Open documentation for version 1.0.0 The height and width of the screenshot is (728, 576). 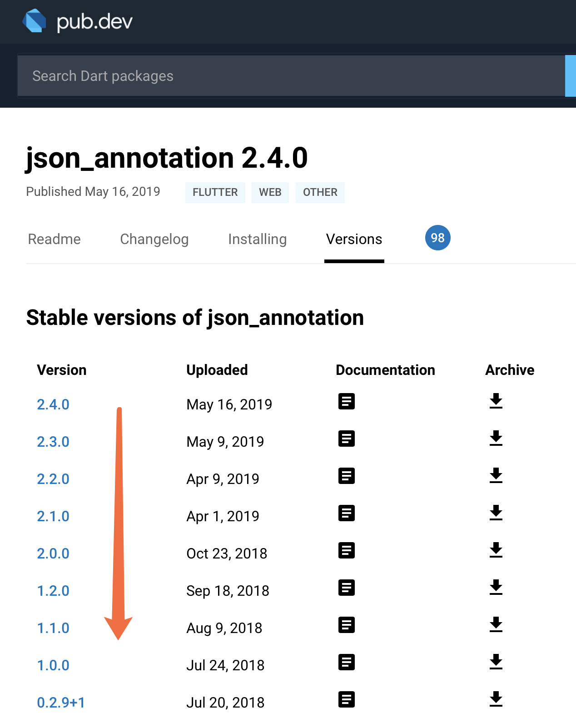(x=346, y=662)
